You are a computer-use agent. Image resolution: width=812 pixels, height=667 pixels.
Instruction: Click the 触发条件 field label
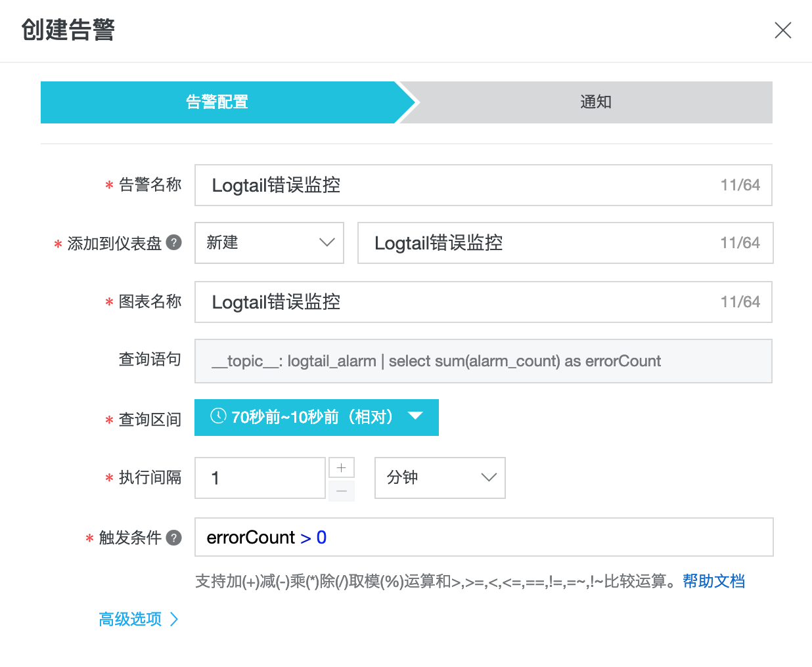(130, 538)
